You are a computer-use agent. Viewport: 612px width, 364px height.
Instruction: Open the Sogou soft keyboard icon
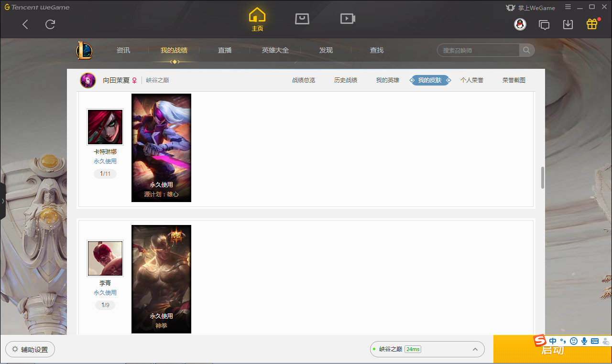click(595, 341)
